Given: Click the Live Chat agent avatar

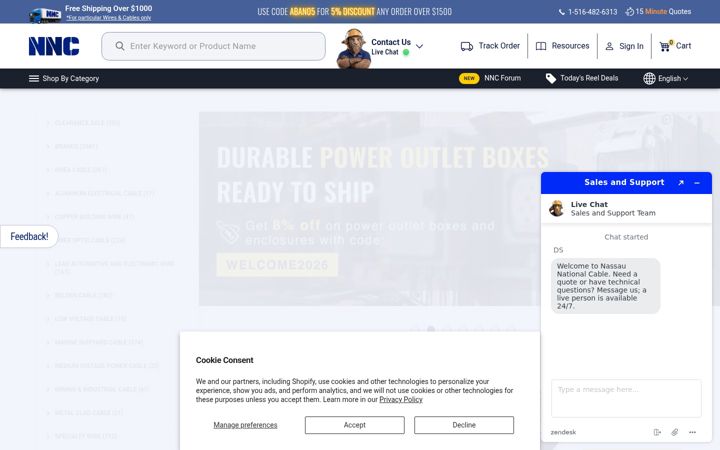Looking at the screenshot, I should (557, 208).
